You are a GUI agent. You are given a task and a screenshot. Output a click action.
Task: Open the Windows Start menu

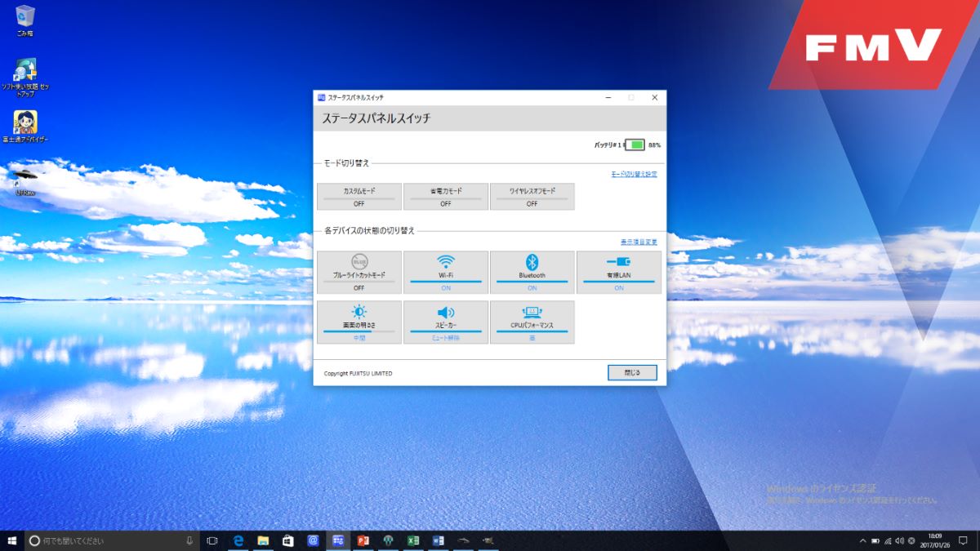[12, 540]
